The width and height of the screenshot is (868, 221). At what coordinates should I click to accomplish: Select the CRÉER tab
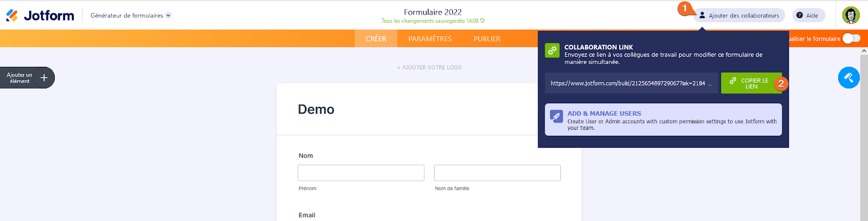point(376,39)
